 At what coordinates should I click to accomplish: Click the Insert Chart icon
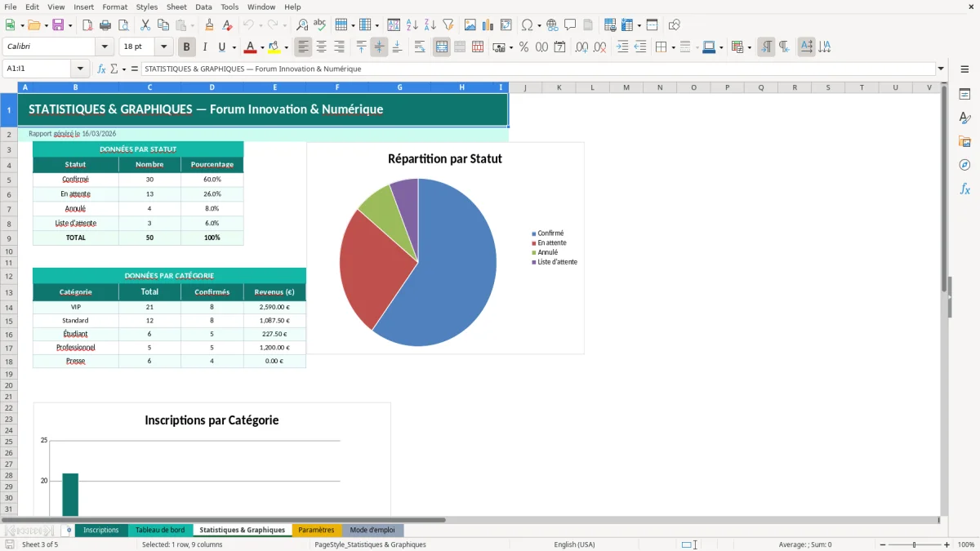[x=488, y=25]
